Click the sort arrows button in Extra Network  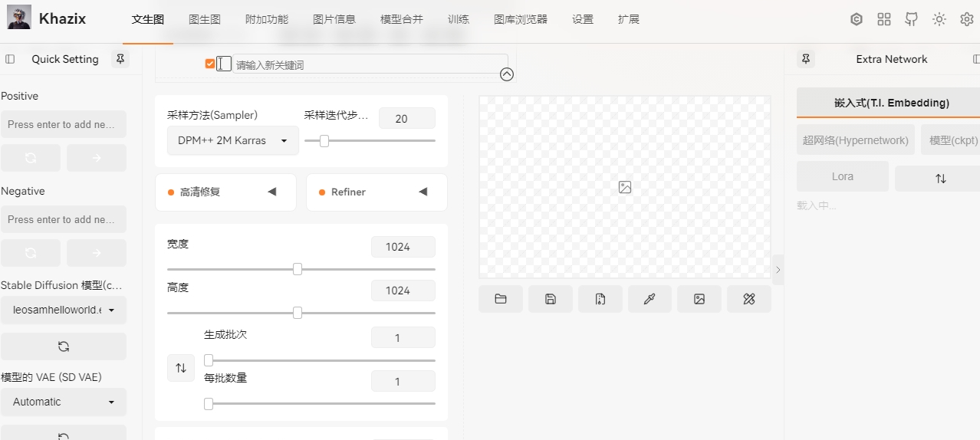[940, 179]
